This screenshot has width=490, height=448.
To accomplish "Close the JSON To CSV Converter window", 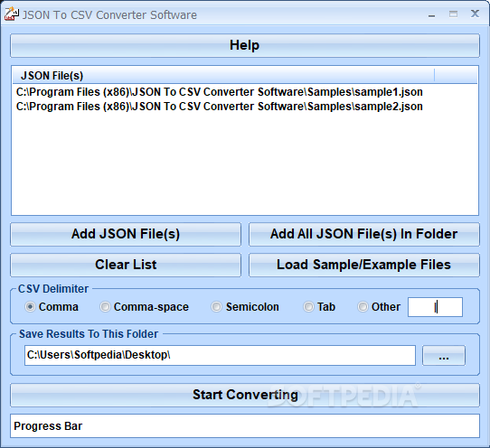I will (x=475, y=14).
